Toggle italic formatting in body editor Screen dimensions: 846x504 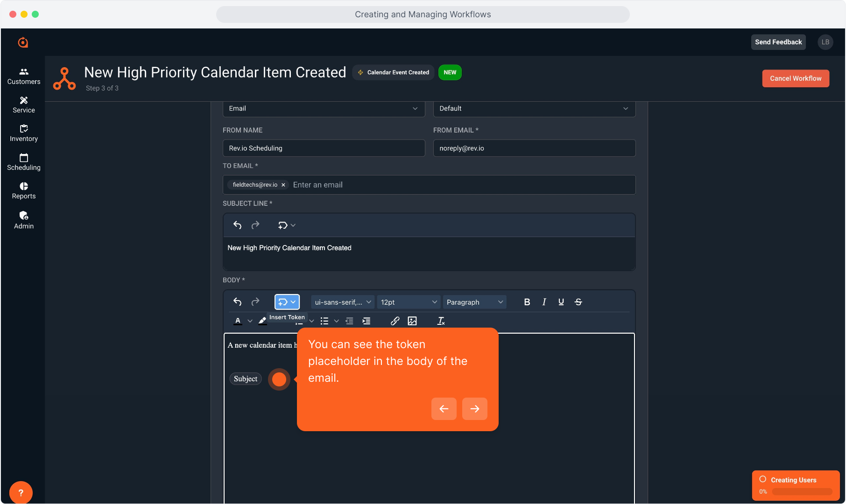point(544,302)
